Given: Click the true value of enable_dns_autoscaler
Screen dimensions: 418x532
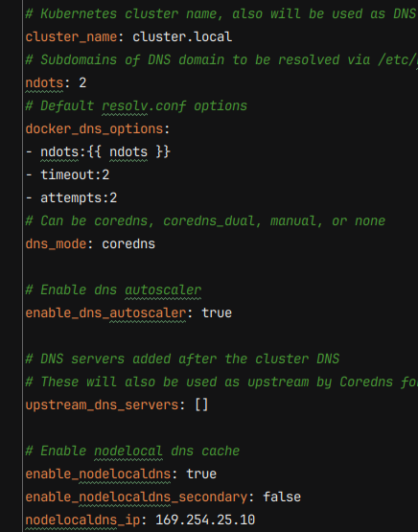Looking at the screenshot, I should (217, 312).
